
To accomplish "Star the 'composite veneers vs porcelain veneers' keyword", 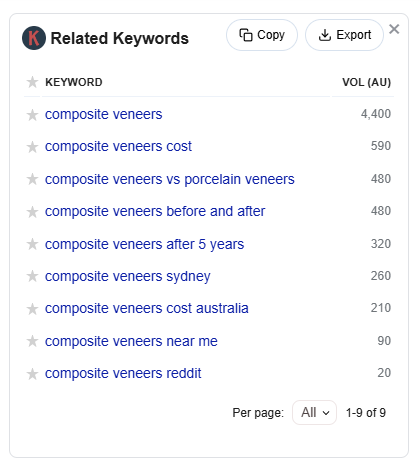I will 32,179.
